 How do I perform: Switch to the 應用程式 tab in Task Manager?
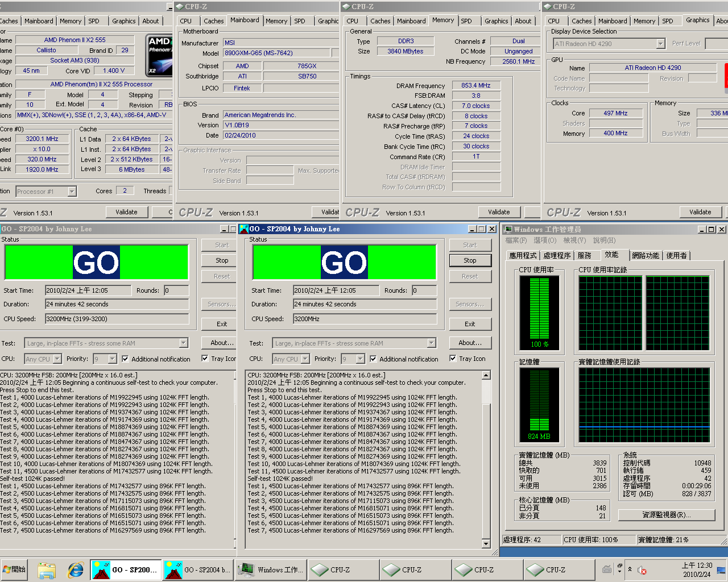pyautogui.click(x=523, y=256)
